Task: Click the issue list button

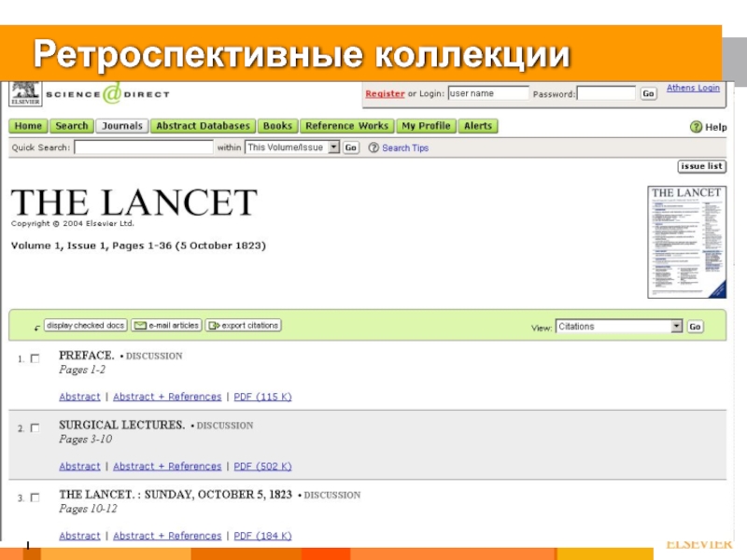Action: pos(702,166)
